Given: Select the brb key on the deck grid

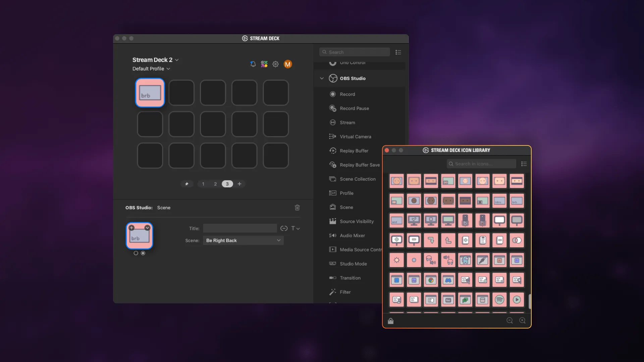Looking at the screenshot, I should coord(150,93).
